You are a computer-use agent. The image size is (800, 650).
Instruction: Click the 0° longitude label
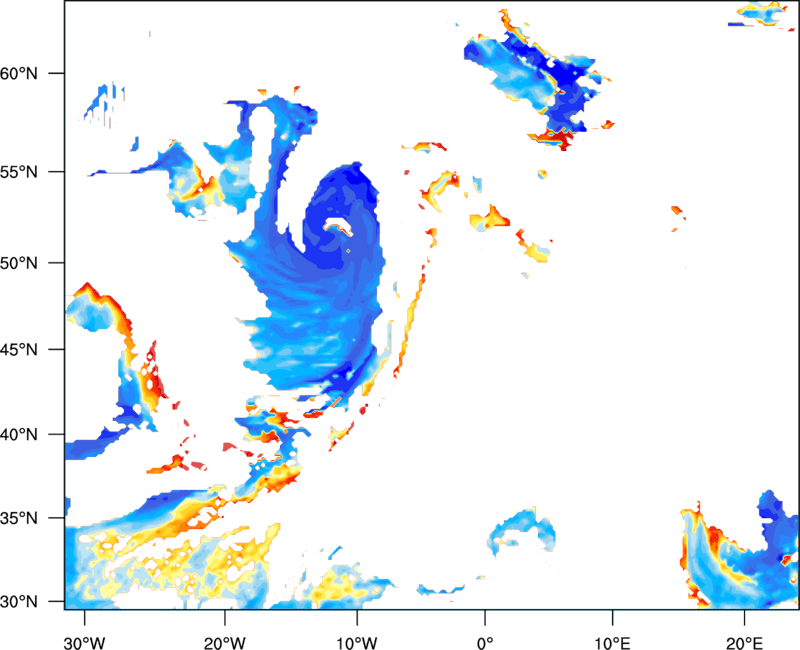coord(485,643)
